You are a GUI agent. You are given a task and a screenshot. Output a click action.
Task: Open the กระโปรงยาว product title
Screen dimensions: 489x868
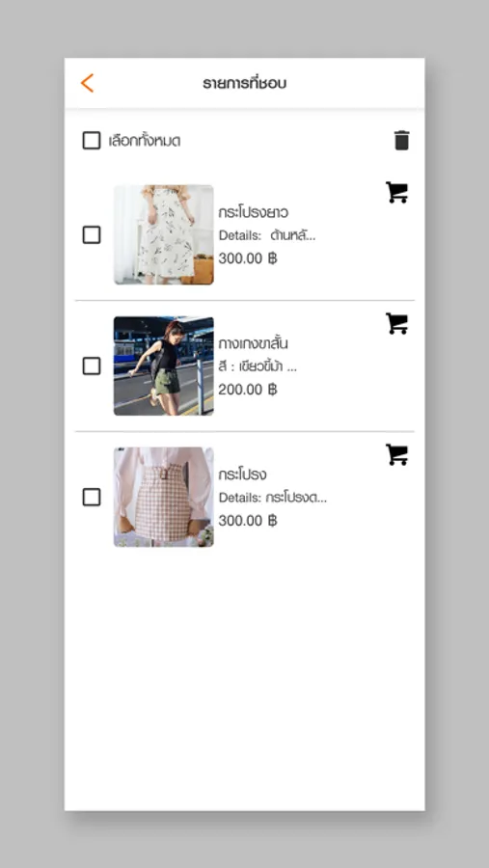coord(253,212)
